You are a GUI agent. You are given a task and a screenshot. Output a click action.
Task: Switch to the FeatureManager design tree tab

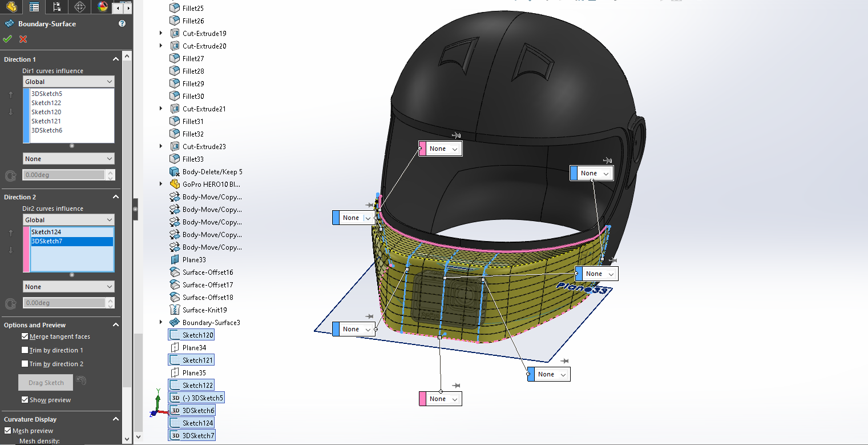point(34,7)
